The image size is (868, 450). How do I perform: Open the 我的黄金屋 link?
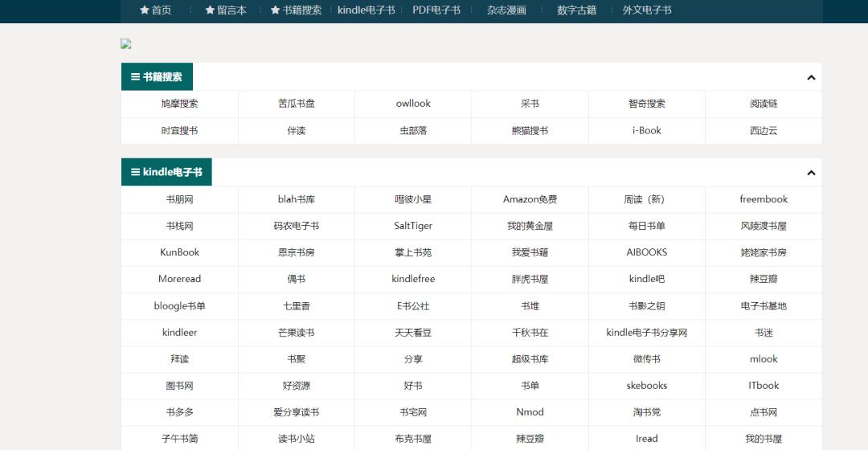[530, 226]
